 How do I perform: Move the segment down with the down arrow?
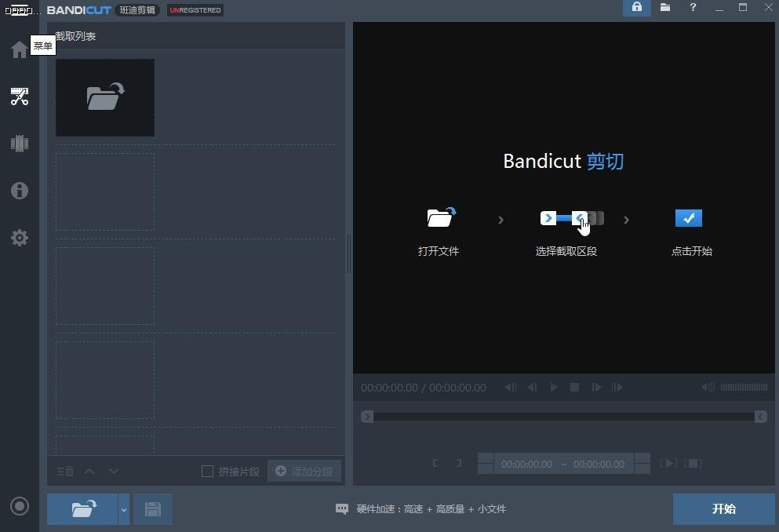point(113,471)
